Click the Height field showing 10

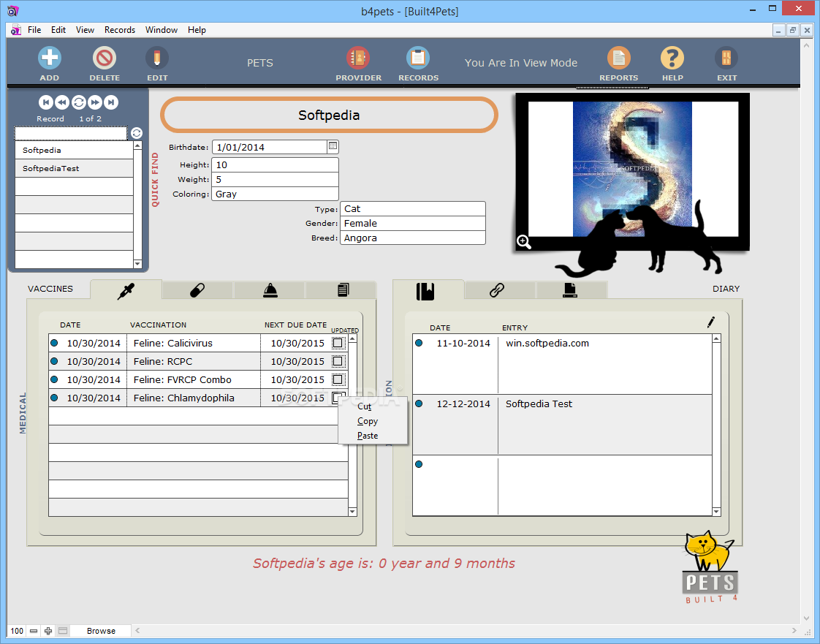(x=275, y=164)
